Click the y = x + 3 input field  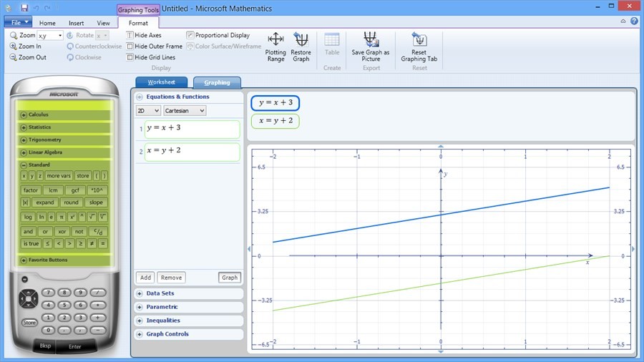click(x=192, y=129)
